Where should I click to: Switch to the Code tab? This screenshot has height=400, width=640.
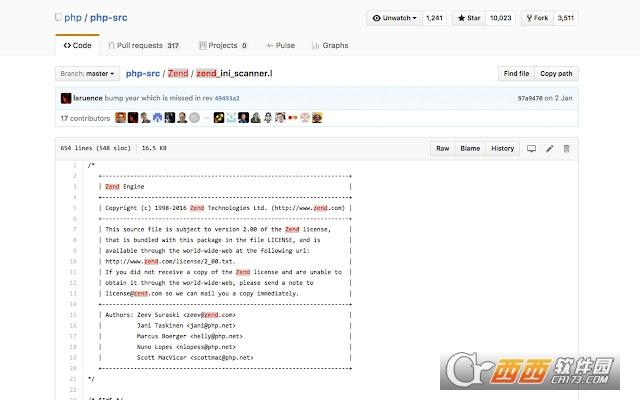coord(77,45)
